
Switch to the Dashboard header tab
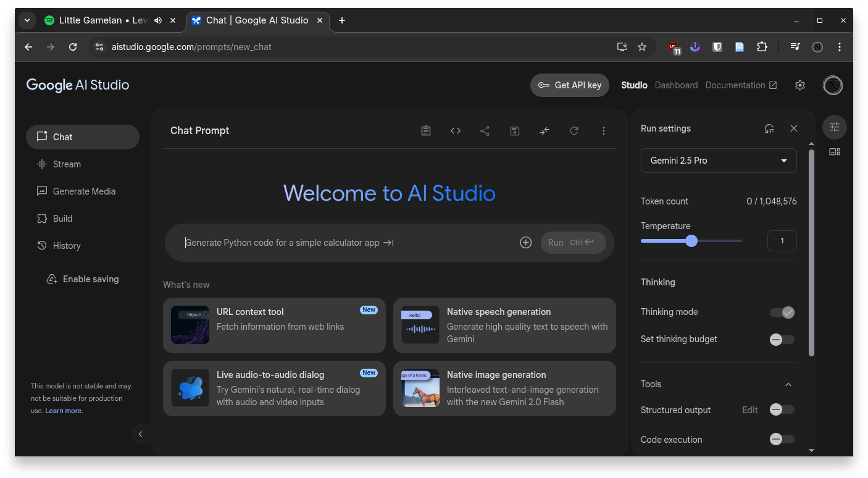click(x=676, y=85)
